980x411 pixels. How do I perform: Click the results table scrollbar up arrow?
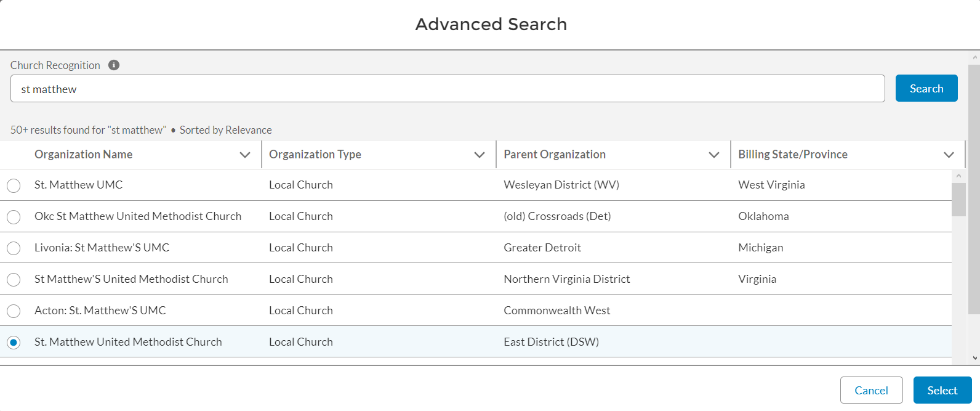coord(958,176)
